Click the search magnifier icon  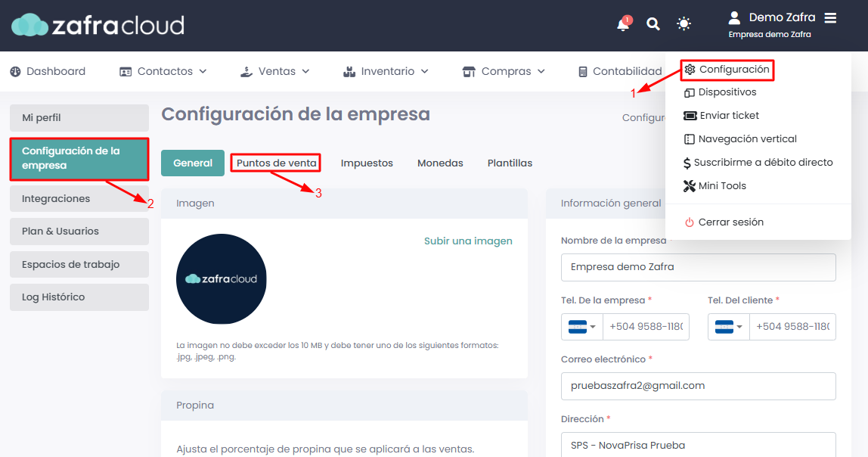tap(653, 23)
